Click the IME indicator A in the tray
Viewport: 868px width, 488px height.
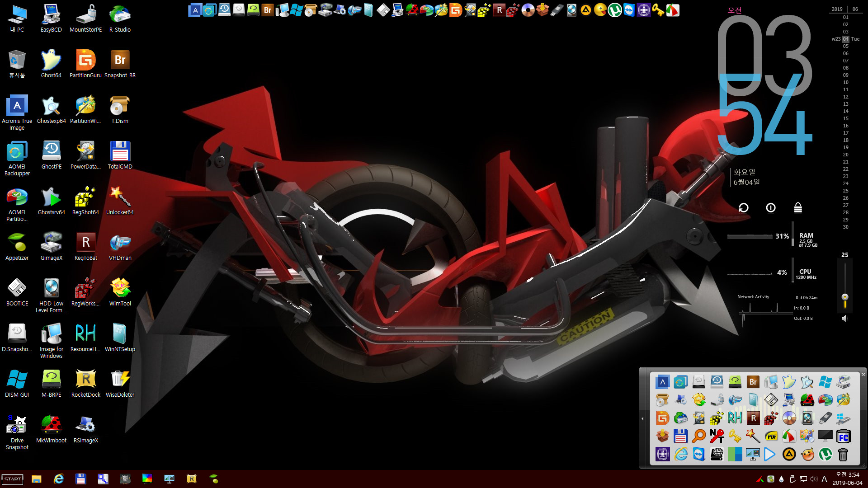824,479
